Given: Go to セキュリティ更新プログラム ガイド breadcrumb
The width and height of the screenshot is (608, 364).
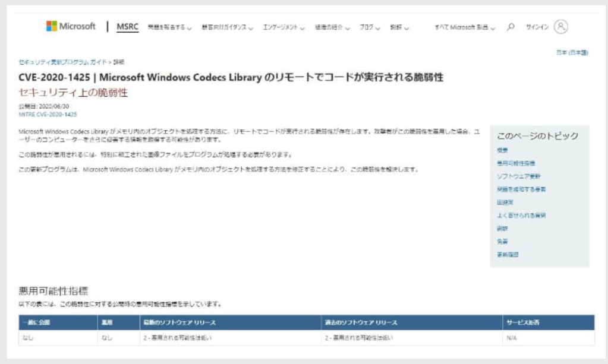Looking at the screenshot, I should 62,62.
